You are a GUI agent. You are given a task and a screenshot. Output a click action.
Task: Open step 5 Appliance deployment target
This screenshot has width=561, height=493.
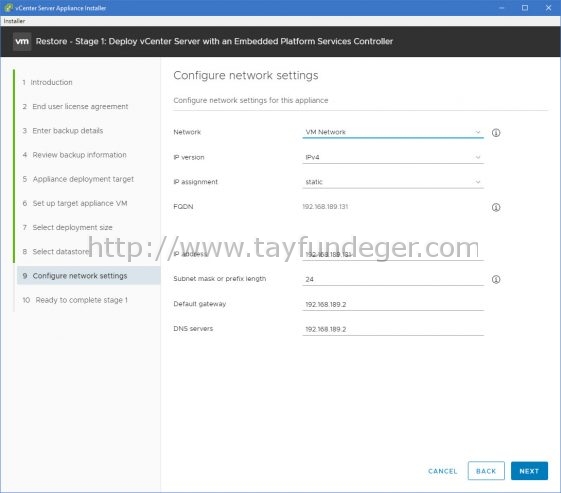pyautogui.click(x=78, y=179)
